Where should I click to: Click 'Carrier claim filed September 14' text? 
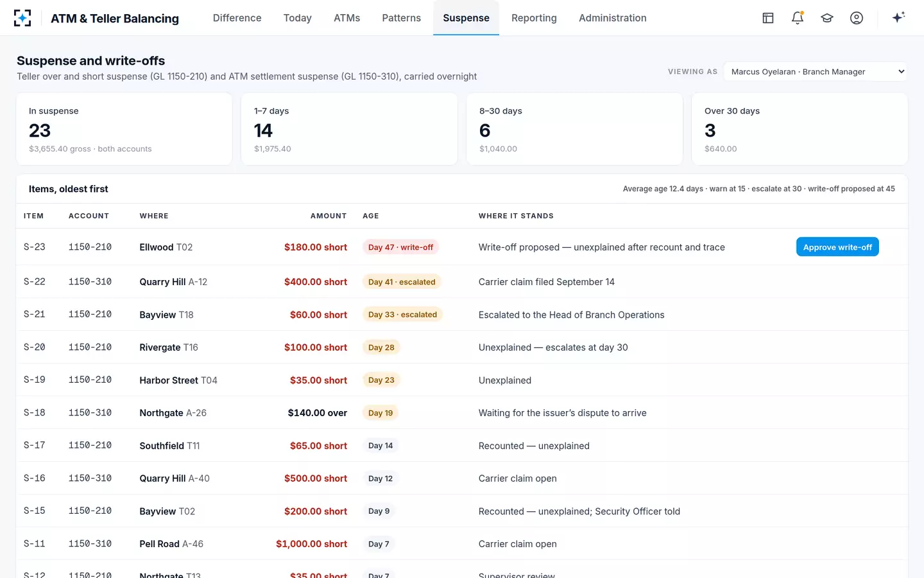coord(547,282)
